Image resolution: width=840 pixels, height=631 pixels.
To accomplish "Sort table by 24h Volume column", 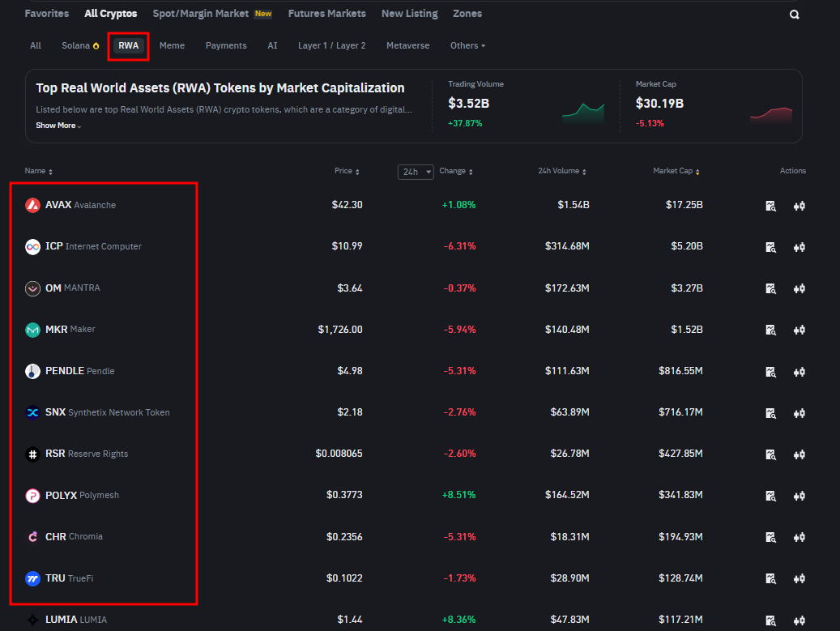I will click(x=562, y=171).
